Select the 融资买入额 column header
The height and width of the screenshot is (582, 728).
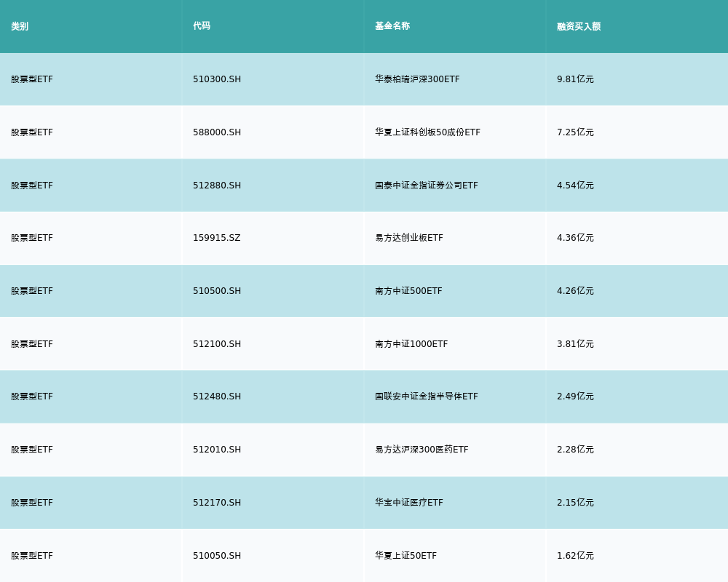coord(579,26)
